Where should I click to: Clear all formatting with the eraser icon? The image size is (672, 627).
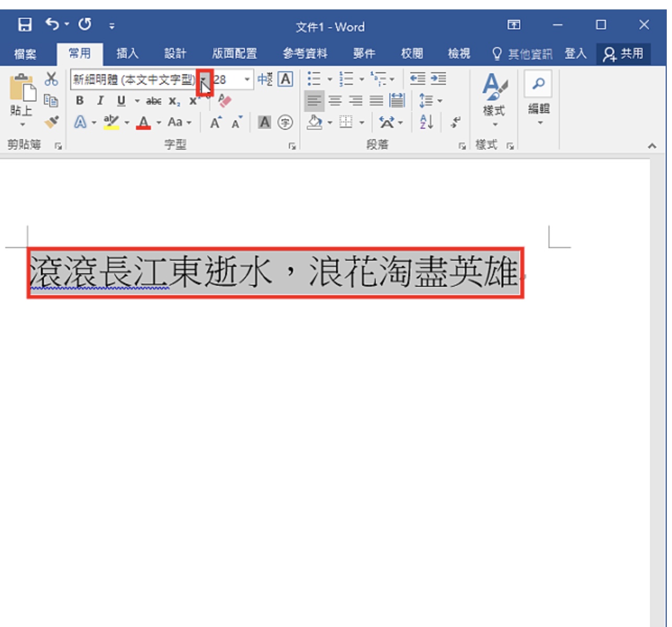225,100
